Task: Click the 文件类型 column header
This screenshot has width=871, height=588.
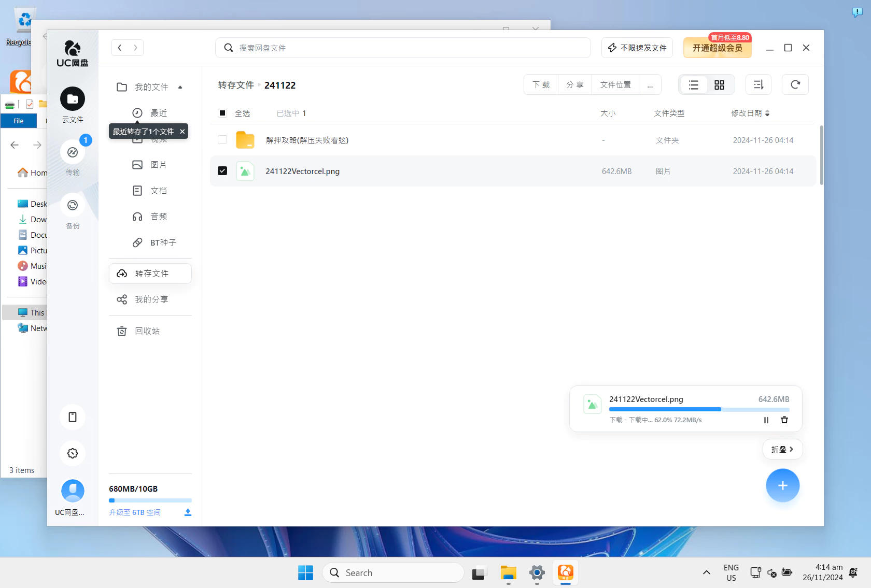Action: coord(669,113)
